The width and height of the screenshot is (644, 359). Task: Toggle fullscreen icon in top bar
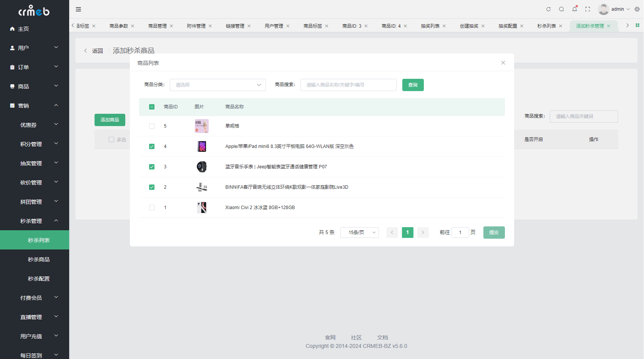pos(588,9)
